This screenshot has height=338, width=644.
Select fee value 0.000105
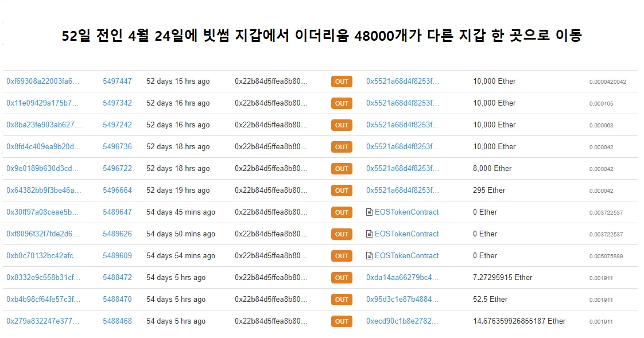[602, 103]
